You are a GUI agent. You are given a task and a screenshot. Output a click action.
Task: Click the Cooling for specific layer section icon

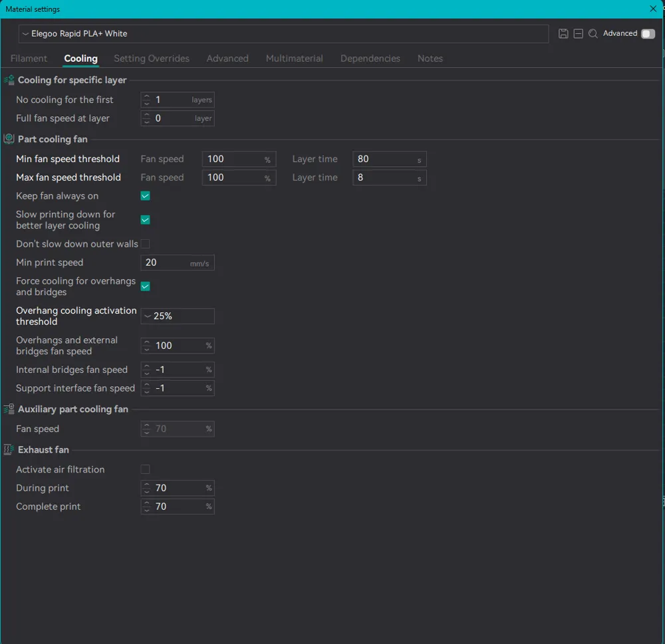(9, 80)
